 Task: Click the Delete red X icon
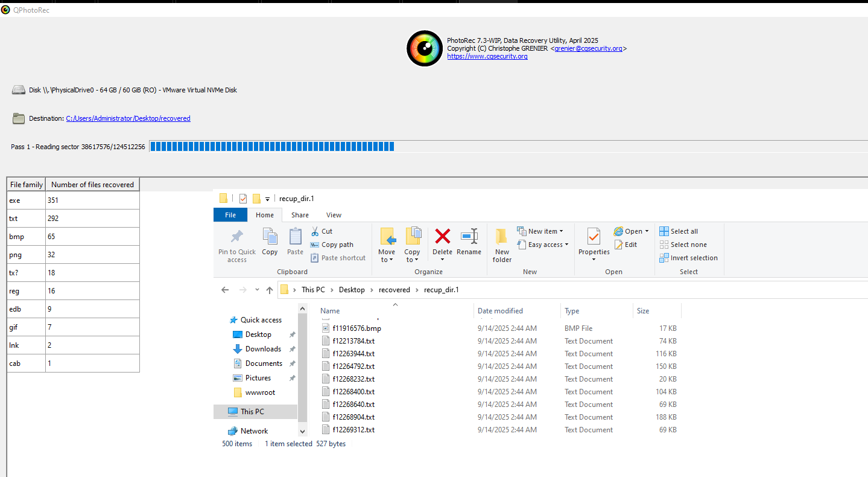442,237
